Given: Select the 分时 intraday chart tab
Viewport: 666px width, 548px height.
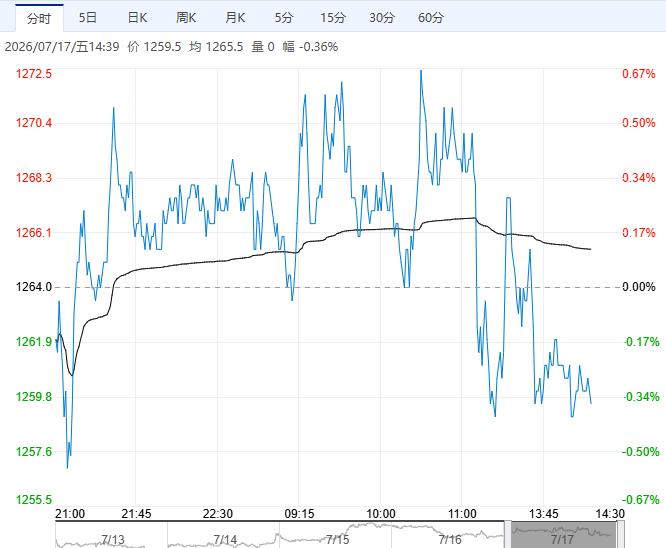Looking at the screenshot, I should click(x=39, y=18).
